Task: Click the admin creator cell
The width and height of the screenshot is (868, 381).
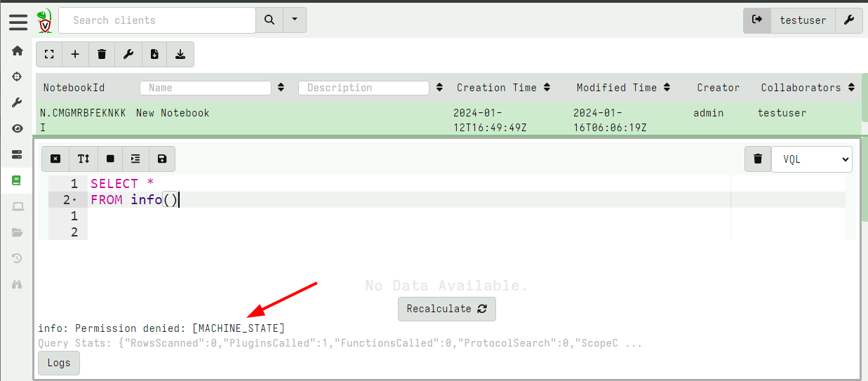Action: coord(708,113)
